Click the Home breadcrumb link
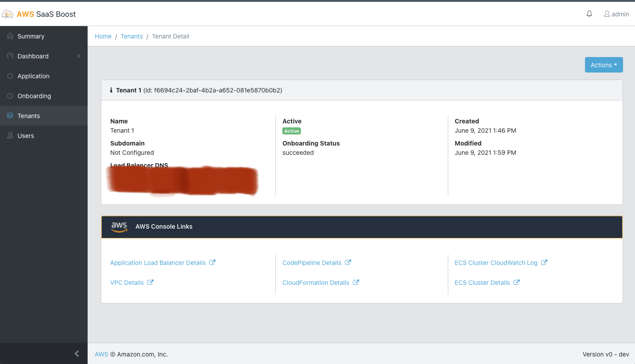The image size is (635, 364). 103,36
